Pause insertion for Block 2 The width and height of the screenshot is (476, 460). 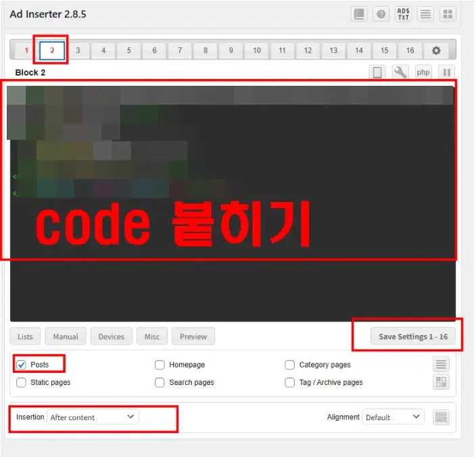click(446, 72)
